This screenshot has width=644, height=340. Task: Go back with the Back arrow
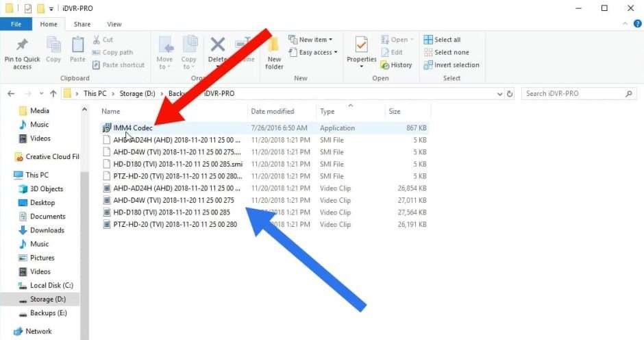[11, 94]
